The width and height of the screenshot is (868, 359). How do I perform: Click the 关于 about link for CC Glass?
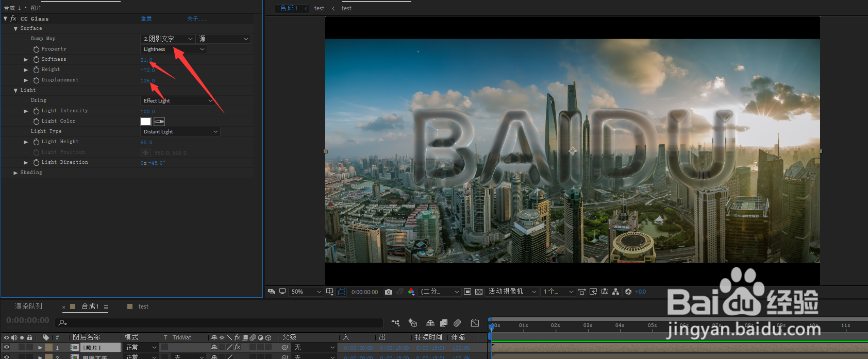(196, 19)
